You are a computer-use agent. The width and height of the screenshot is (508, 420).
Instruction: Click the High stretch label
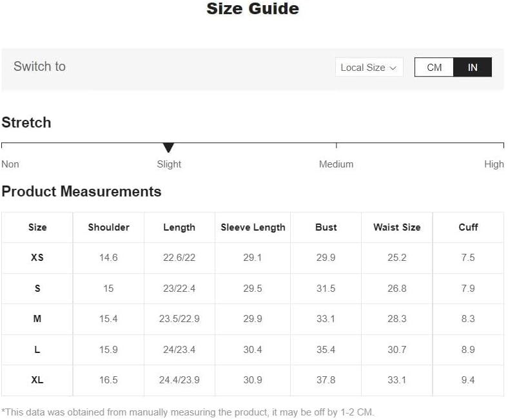tap(494, 164)
